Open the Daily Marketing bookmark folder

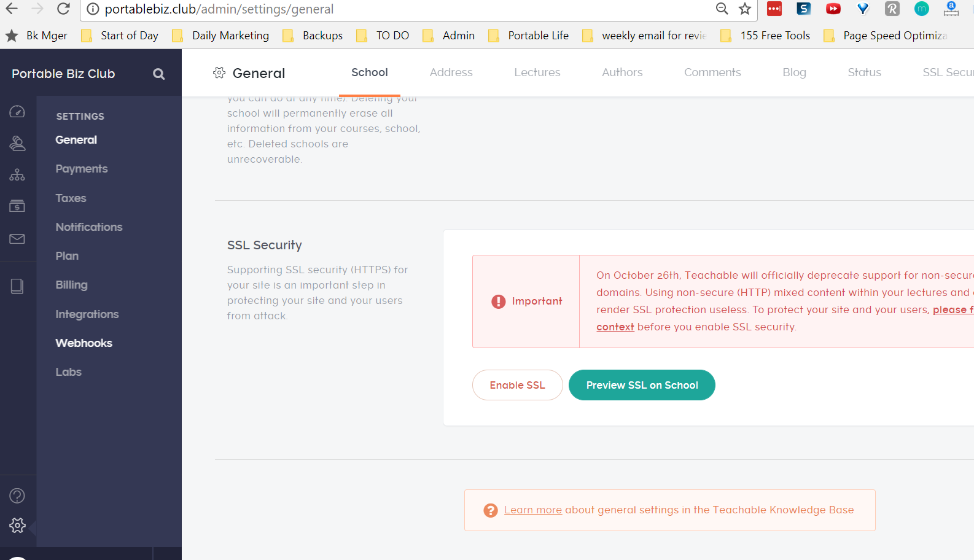coord(221,36)
